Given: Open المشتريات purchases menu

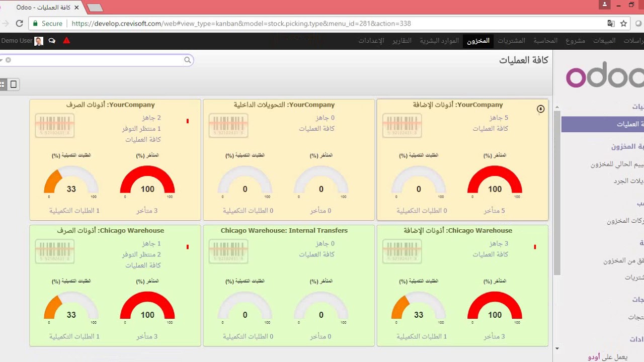Looking at the screenshot, I should click(x=511, y=41).
